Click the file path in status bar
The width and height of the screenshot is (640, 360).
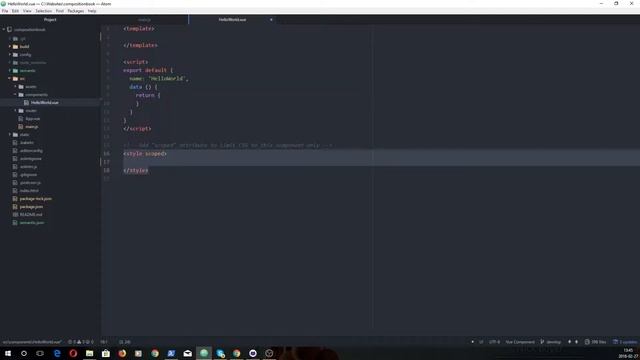click(32, 342)
